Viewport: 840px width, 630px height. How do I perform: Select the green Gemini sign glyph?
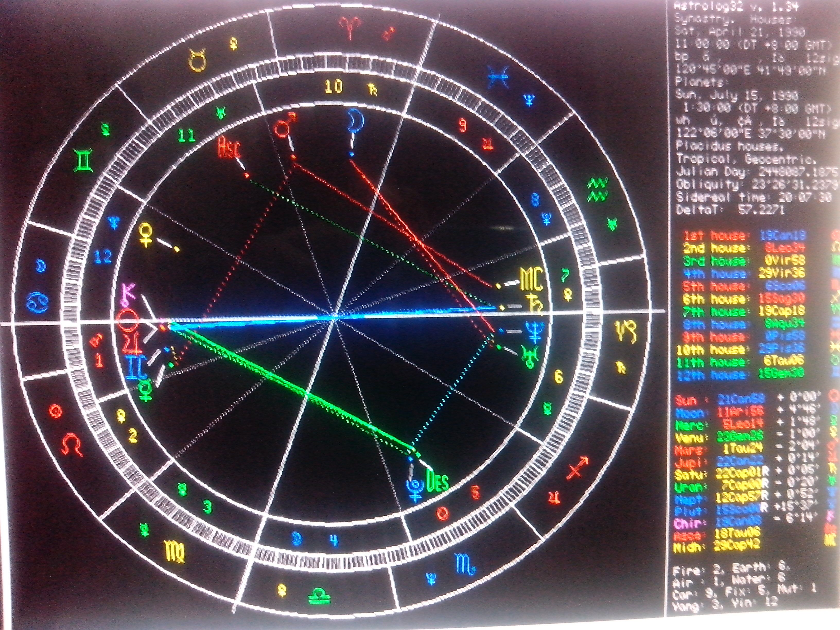tap(83, 161)
